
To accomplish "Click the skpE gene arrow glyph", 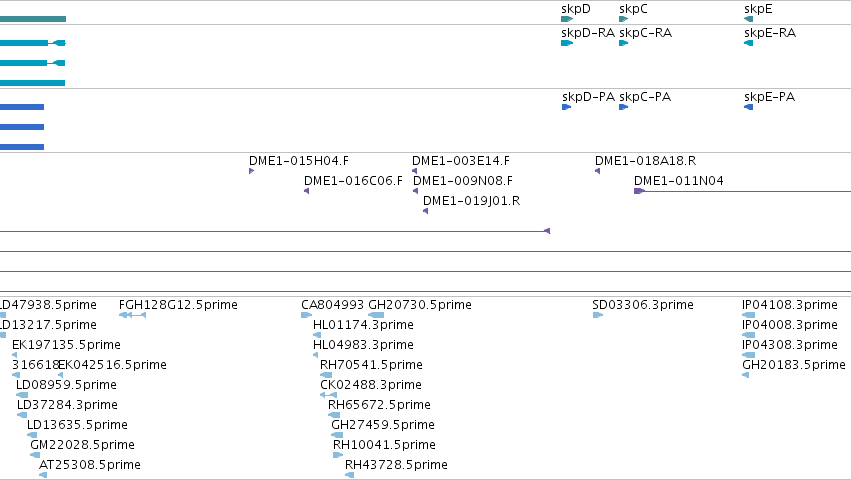I will 748,19.
